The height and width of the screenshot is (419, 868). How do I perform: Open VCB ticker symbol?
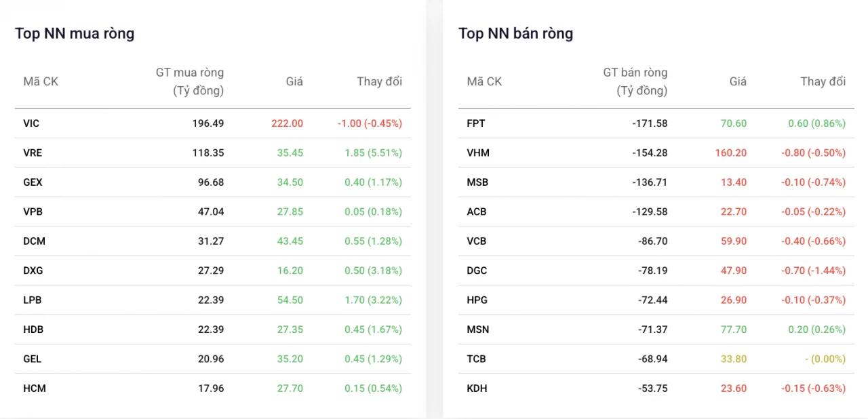pyautogui.click(x=477, y=241)
